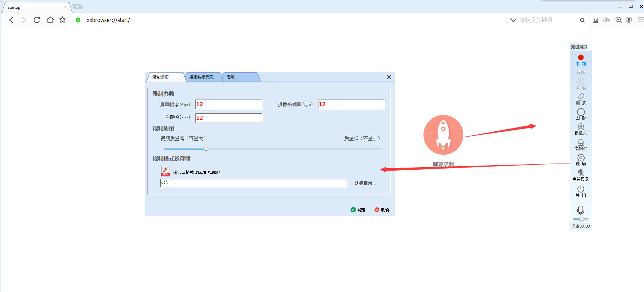Expand the address bar dropdown arrow
This screenshot has height=292, width=644.
tap(513, 20)
